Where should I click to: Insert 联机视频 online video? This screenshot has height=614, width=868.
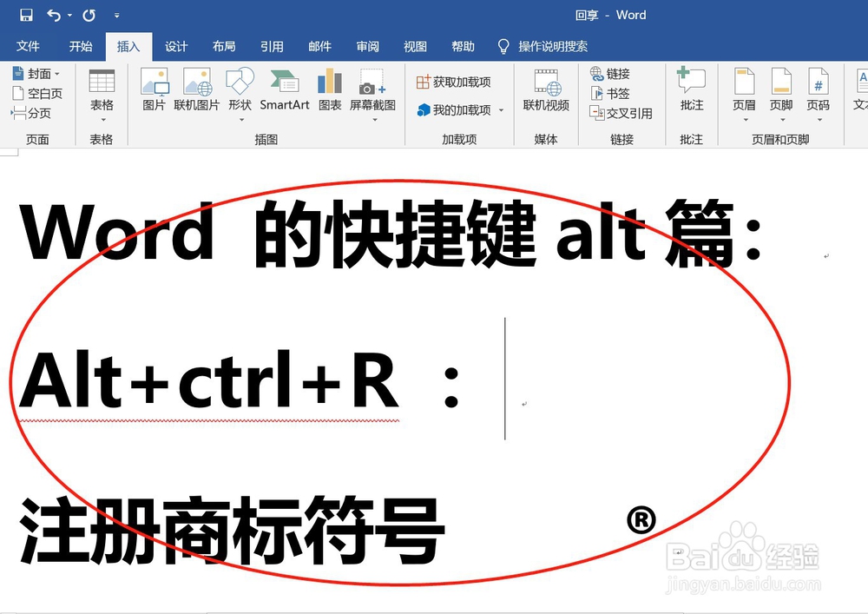pos(546,89)
